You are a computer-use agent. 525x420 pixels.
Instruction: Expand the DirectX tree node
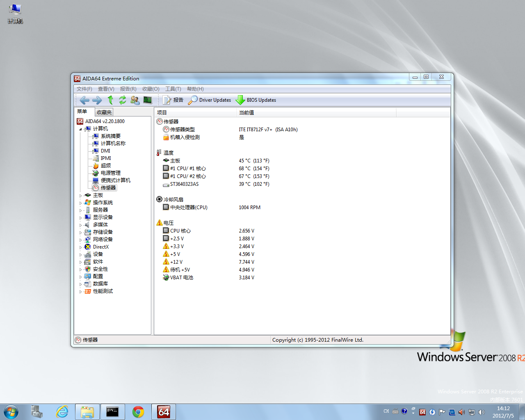pos(80,247)
